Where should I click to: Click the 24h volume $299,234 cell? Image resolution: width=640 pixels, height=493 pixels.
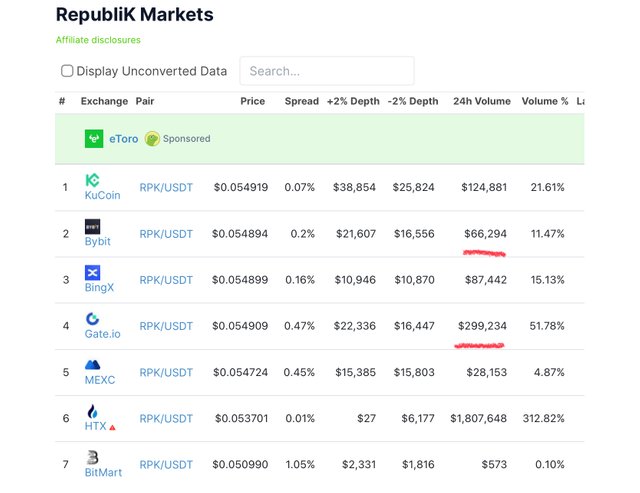(482, 326)
